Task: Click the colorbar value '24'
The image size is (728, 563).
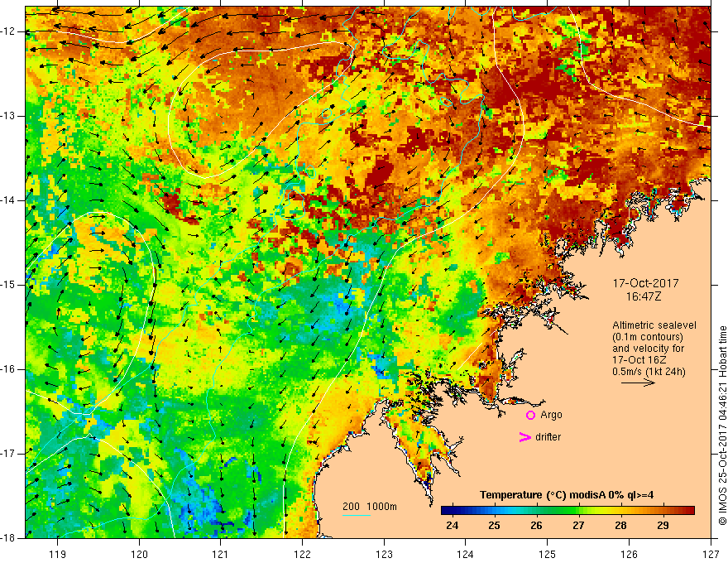Action: pos(453,526)
